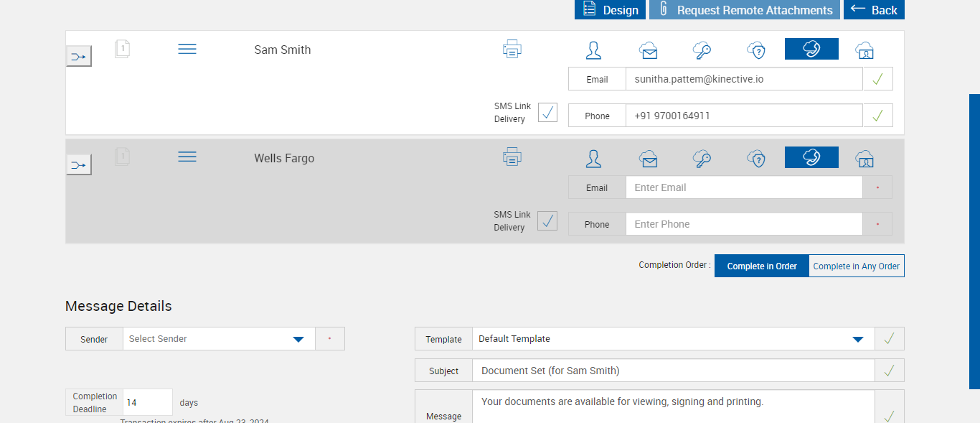Go Back using the Back button
Image resolution: width=980 pixels, height=423 pixels.
pyautogui.click(x=874, y=10)
